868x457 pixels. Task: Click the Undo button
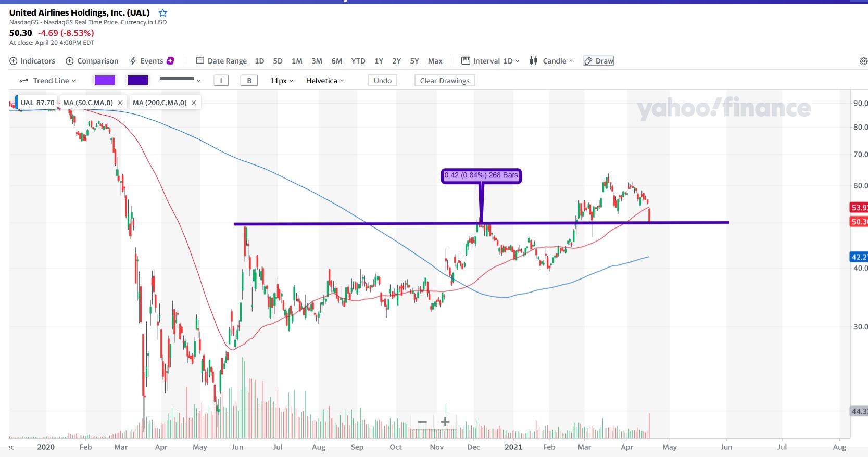[383, 81]
